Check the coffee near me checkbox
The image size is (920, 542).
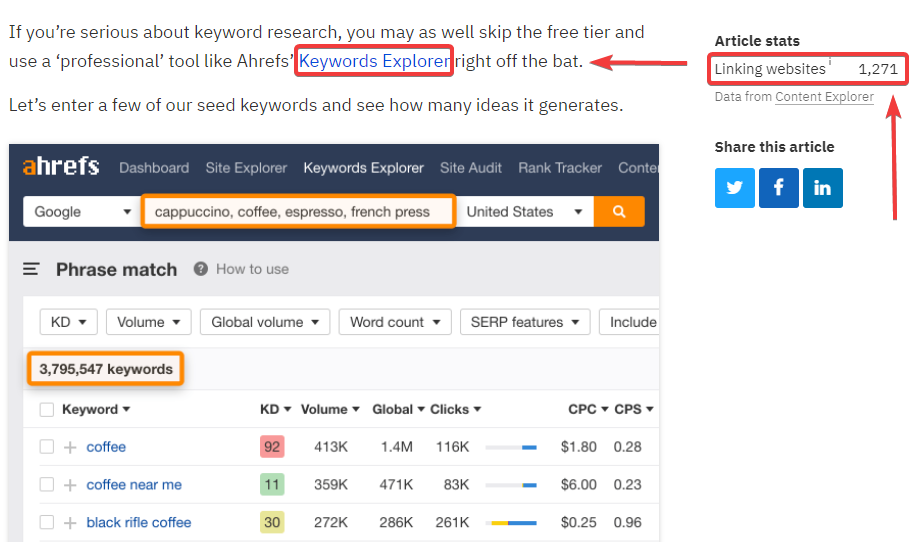tap(47, 485)
